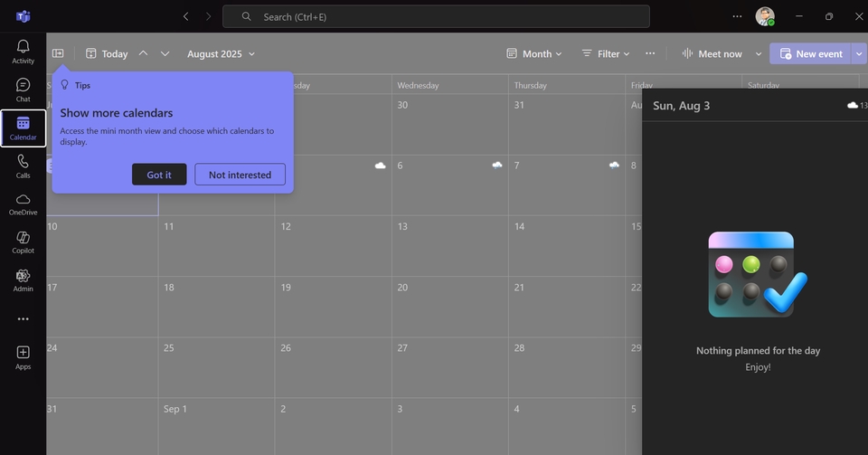Launch Copilot from the sidebar
The image size is (868, 455).
point(23,242)
